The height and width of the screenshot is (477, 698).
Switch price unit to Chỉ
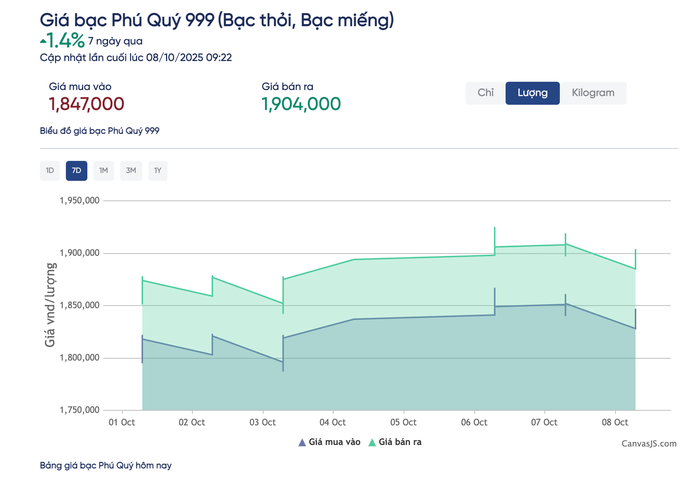tap(485, 93)
